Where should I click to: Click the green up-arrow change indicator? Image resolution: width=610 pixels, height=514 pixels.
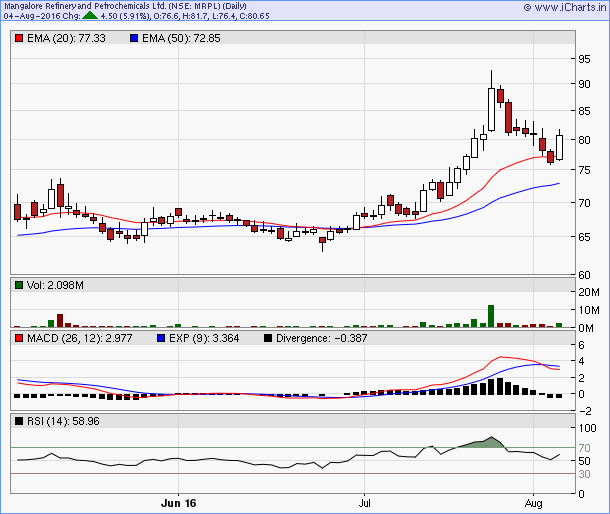90,16
